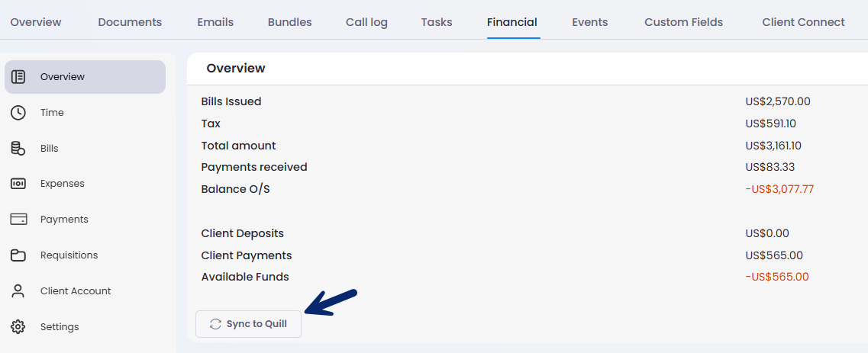Click the Client Account person icon

(18, 291)
